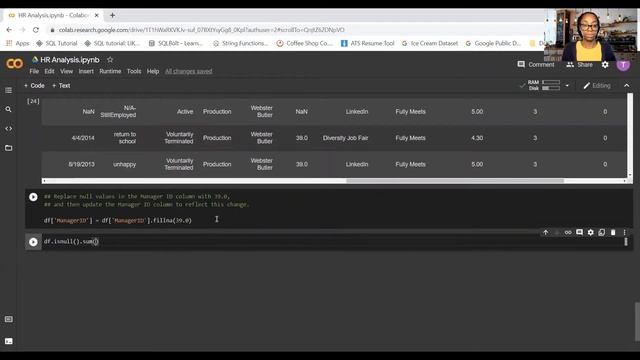Viewport: 640px width, 360px height.
Task: Open cell editor settings gear
Action: click(591, 232)
